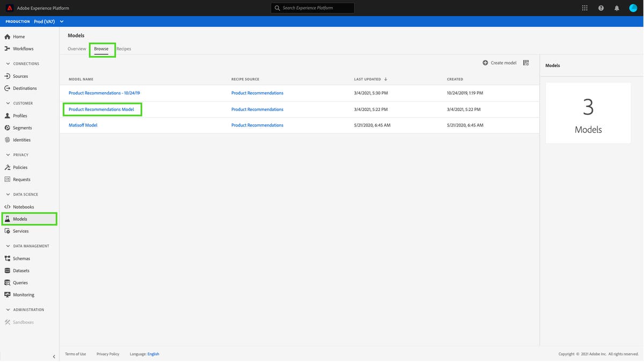
Task: Click the Adobe logo icon
Action: [x=10, y=8]
